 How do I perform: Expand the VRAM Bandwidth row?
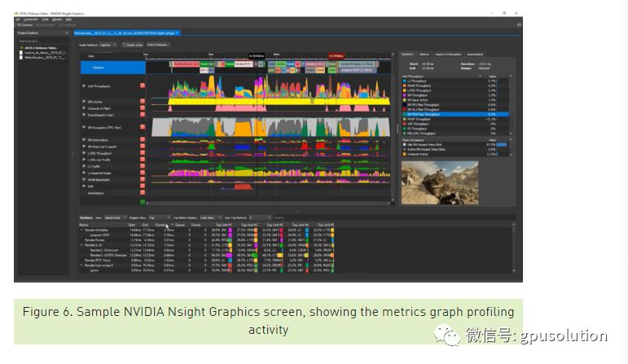(84, 179)
